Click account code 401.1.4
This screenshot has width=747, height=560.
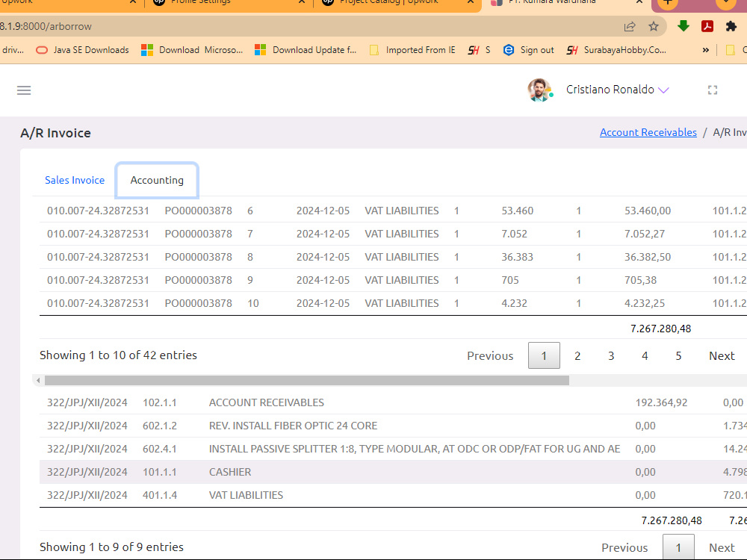pyautogui.click(x=160, y=495)
